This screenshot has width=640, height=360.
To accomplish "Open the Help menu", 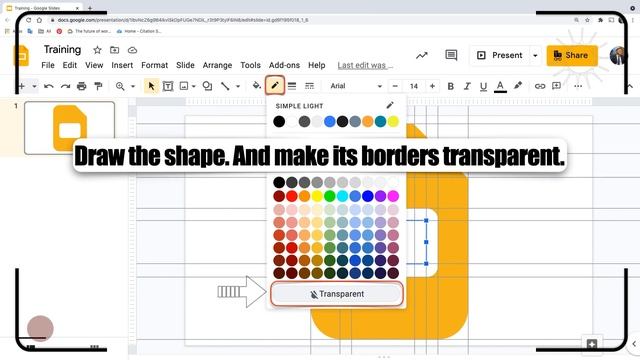I will (317, 65).
